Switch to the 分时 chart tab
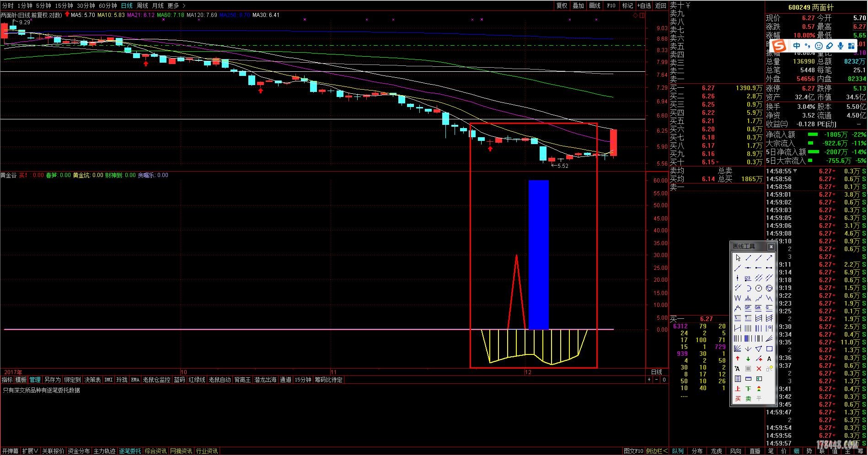 coord(8,5)
